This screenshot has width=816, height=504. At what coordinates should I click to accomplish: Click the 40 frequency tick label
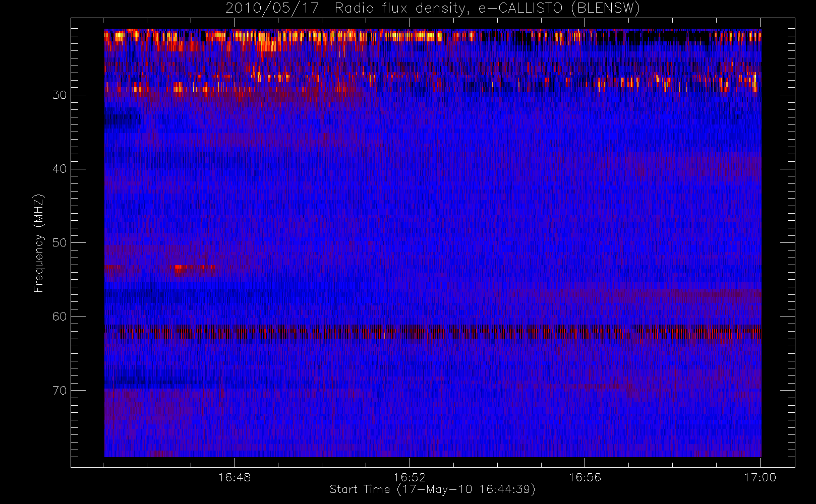click(x=60, y=169)
